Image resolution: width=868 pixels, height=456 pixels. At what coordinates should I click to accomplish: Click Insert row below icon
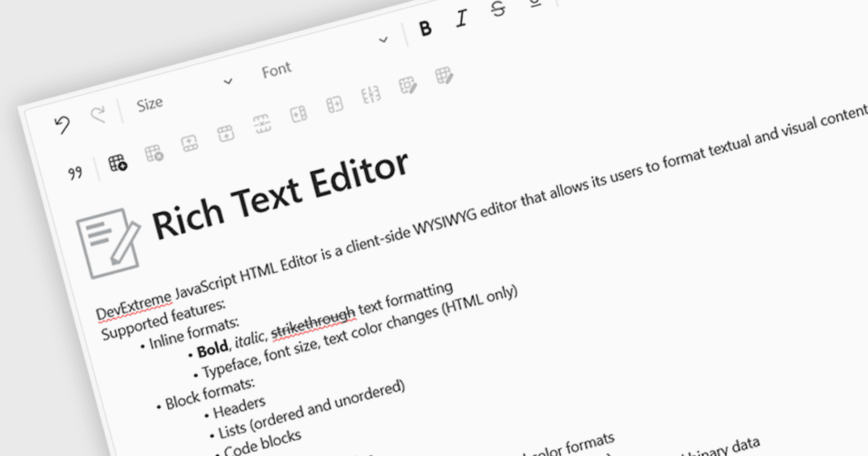click(x=225, y=133)
